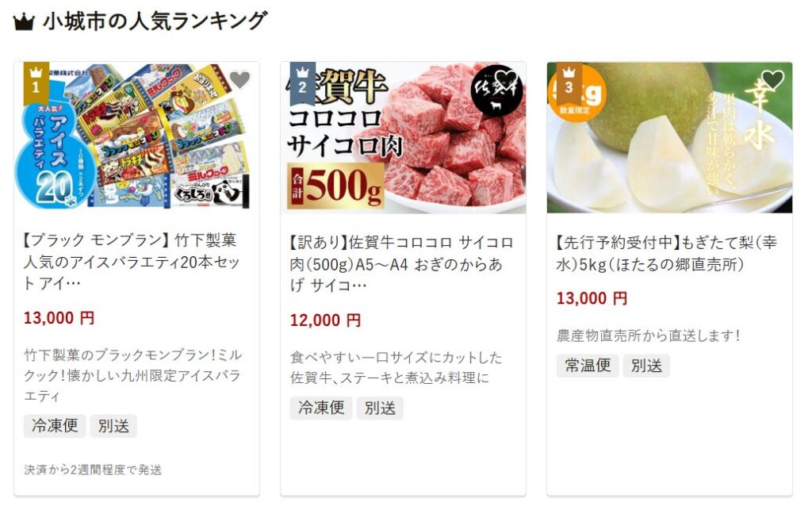
Task: Toggle heart on Saga beef dice steak
Action: point(506,80)
